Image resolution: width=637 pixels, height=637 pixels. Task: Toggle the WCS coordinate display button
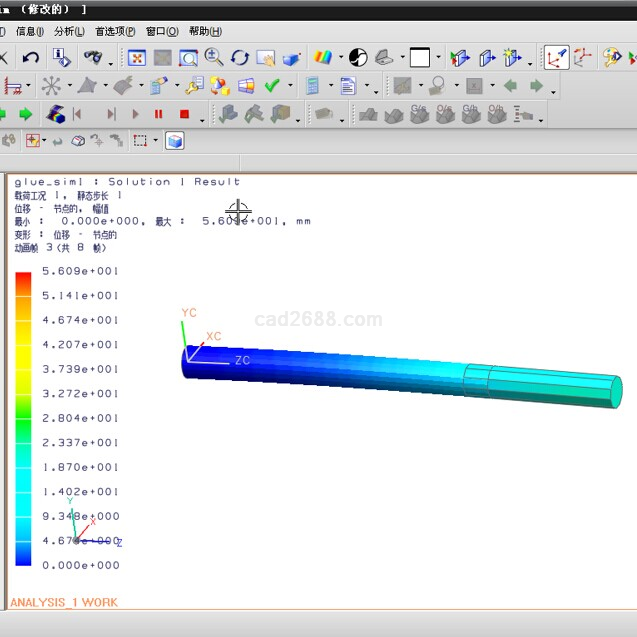556,58
